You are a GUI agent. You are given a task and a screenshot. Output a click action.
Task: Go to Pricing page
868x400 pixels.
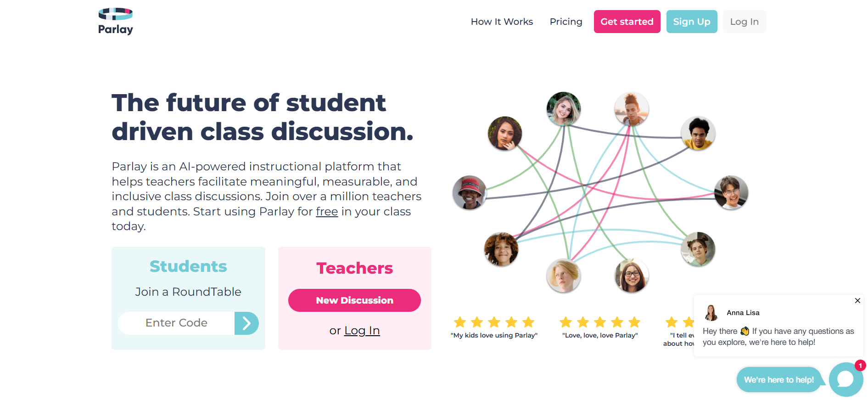566,22
